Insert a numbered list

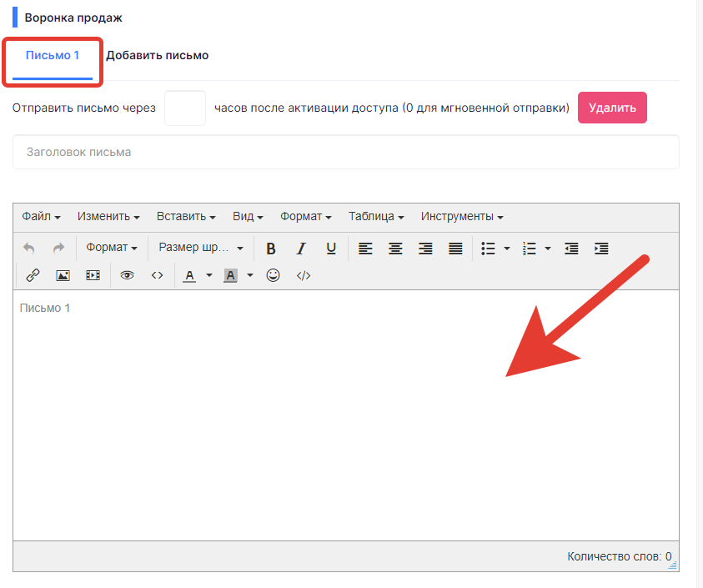tap(529, 248)
